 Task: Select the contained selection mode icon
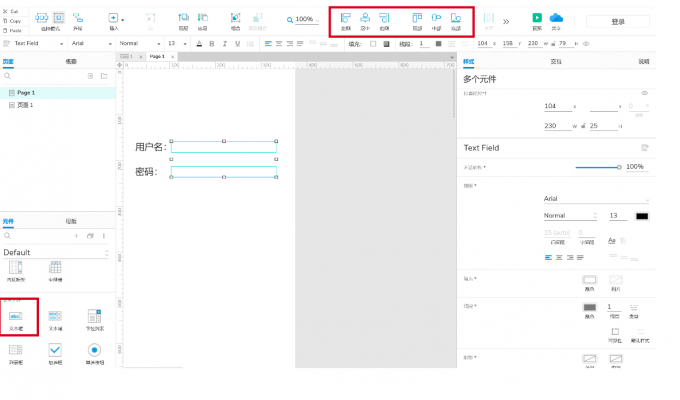pos(59,18)
